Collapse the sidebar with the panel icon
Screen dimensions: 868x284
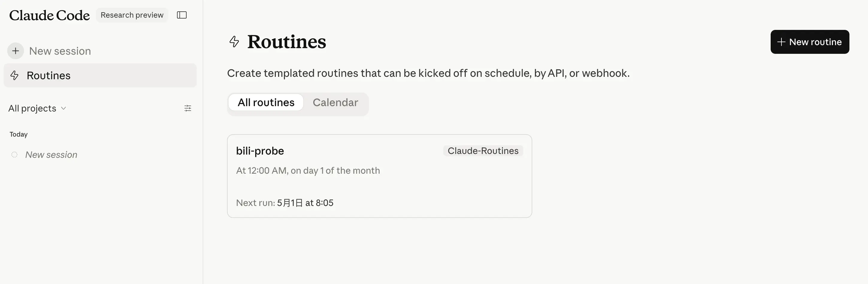182,15
